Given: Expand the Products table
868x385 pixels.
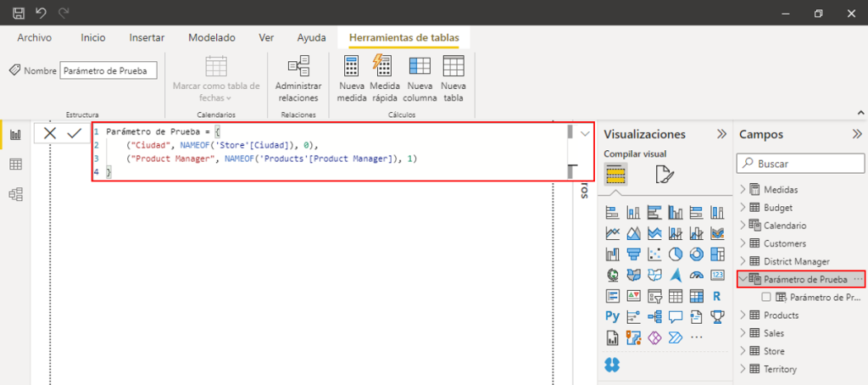Looking at the screenshot, I should 743,315.
